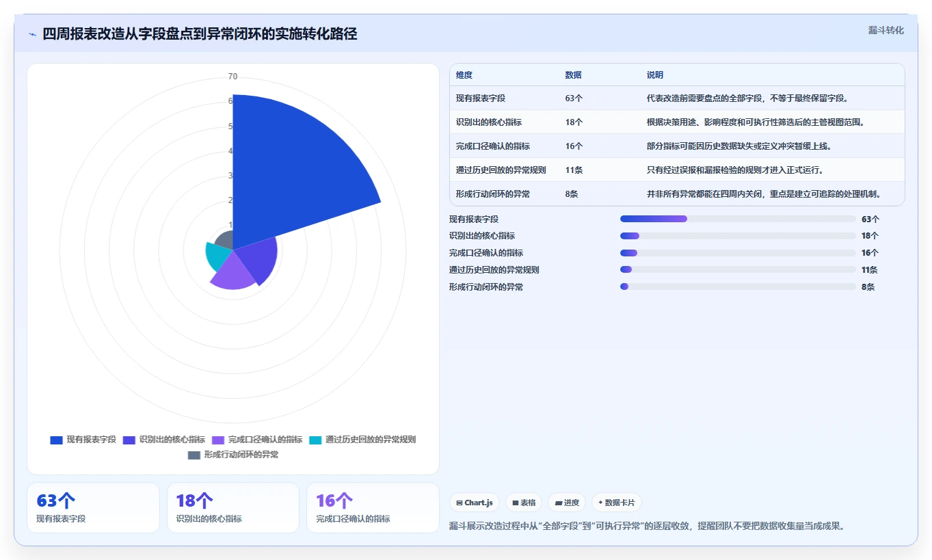The height and width of the screenshot is (560, 932).
Task: Click the 18个 value in table
Action: 574,122
